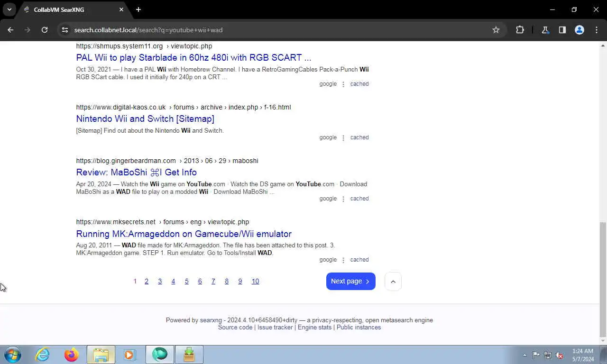Open network tray icon

point(548,355)
